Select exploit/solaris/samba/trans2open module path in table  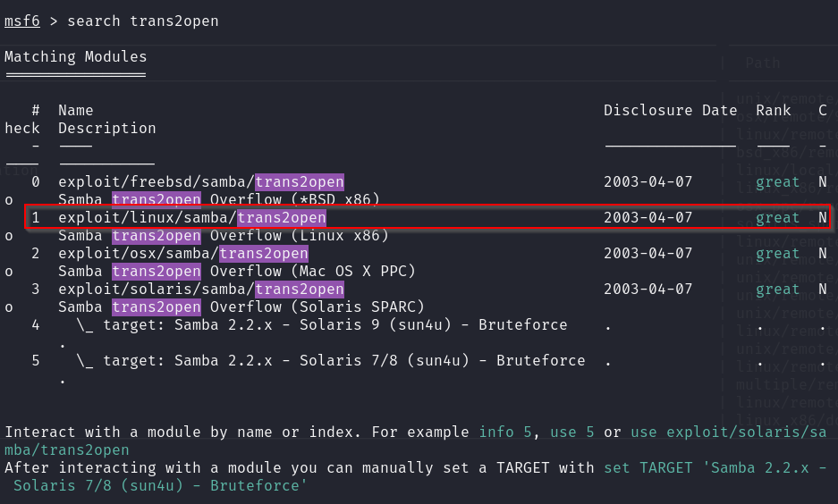pyautogui.click(x=201, y=290)
